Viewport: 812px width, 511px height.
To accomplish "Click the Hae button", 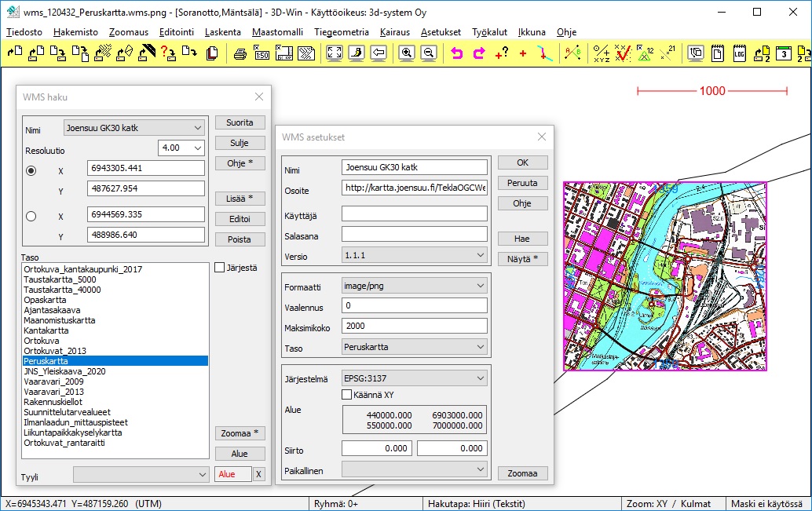I will 522,239.
